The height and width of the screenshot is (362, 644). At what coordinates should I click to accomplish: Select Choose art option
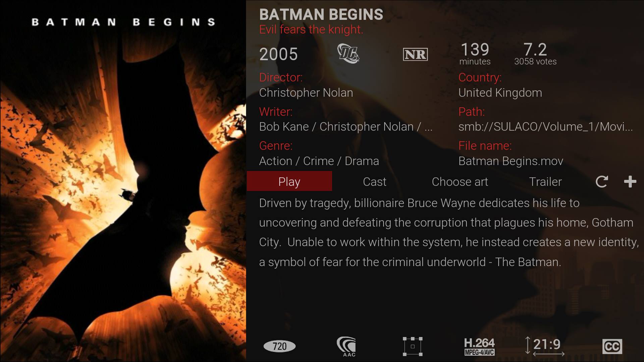click(460, 182)
